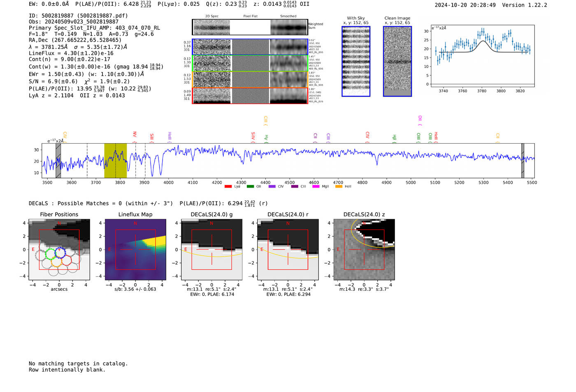Click the No matching targets in catalog text
Viewport: 576px width, 392px height.
(x=78, y=364)
